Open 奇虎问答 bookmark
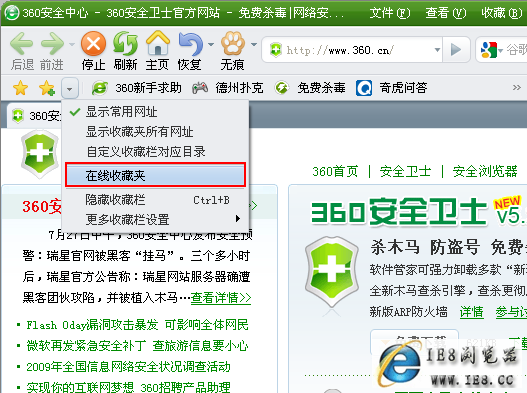527x393 pixels. (392, 88)
